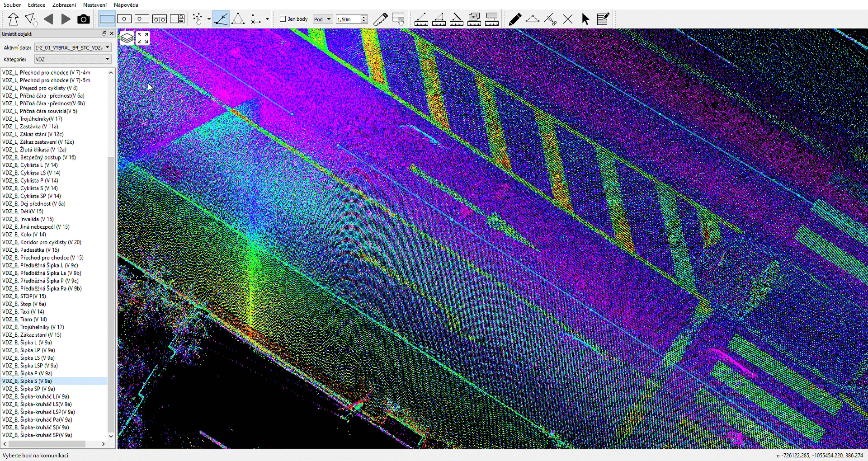Click the distance measurement ruler tool

click(x=421, y=19)
